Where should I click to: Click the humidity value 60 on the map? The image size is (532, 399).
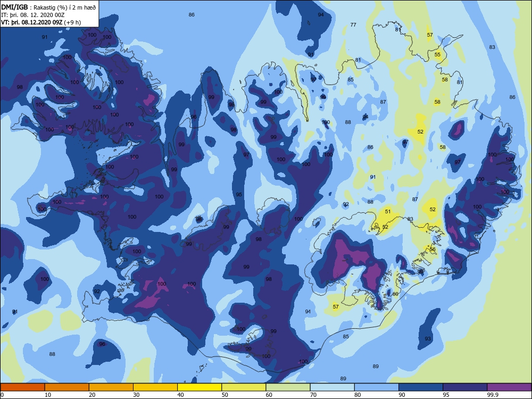click(395, 294)
